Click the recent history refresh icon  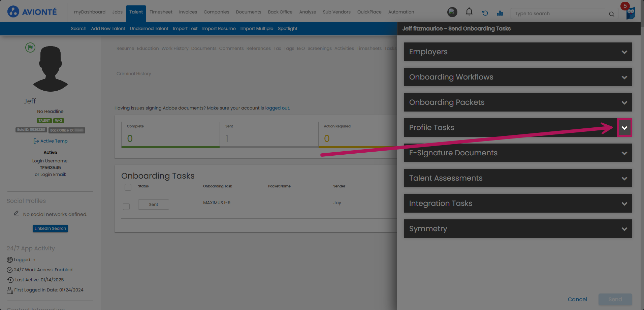[x=485, y=13]
